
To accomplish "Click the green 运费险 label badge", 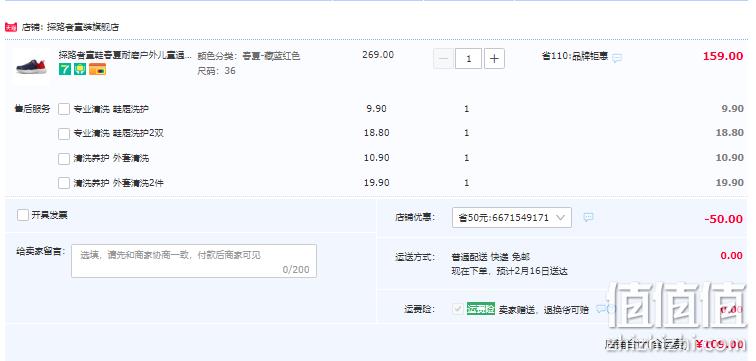I will click(481, 309).
